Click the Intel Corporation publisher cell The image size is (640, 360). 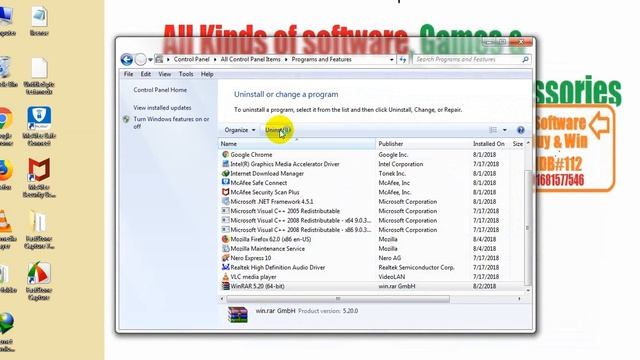click(x=400, y=164)
